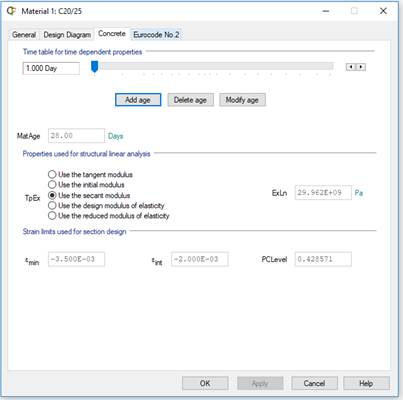Confirm dialog with OK button
The height and width of the screenshot is (400, 403).
[x=205, y=383]
